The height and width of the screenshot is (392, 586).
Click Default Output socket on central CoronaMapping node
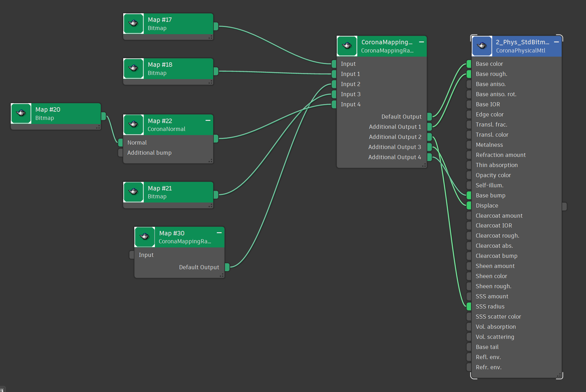[430, 116]
